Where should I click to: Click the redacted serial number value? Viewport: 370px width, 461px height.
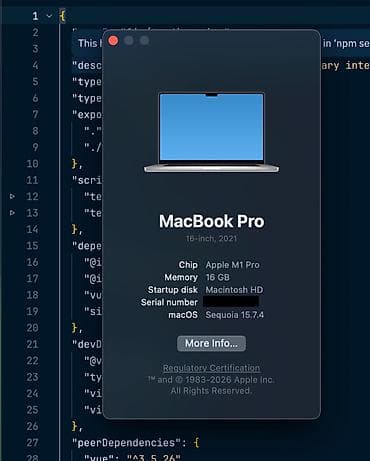point(231,302)
